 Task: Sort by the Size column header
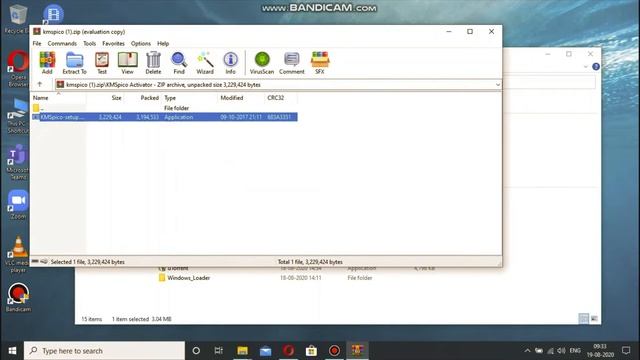click(x=105, y=98)
